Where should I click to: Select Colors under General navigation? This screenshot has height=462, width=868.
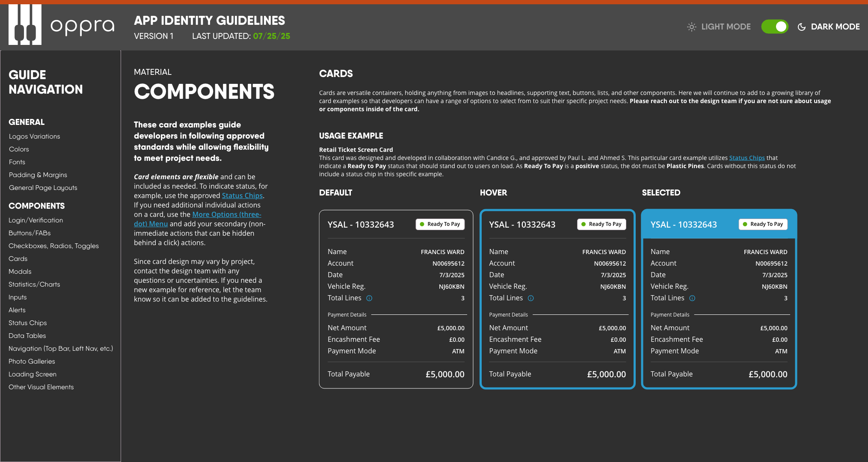click(19, 149)
